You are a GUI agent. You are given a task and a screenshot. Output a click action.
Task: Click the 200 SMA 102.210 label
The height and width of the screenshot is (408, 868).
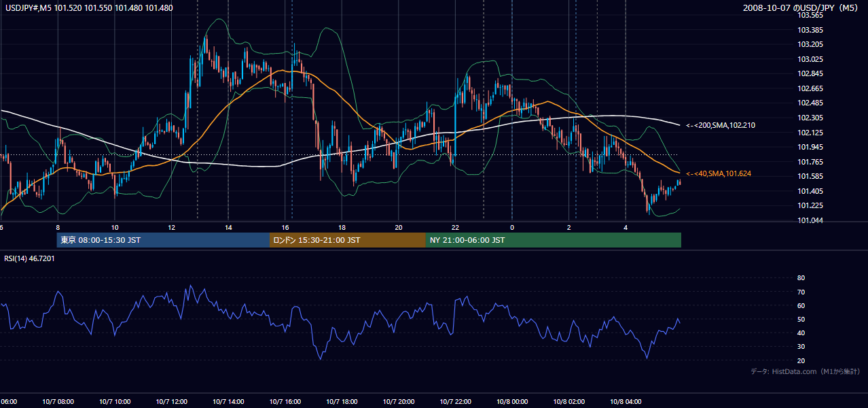(x=721, y=125)
